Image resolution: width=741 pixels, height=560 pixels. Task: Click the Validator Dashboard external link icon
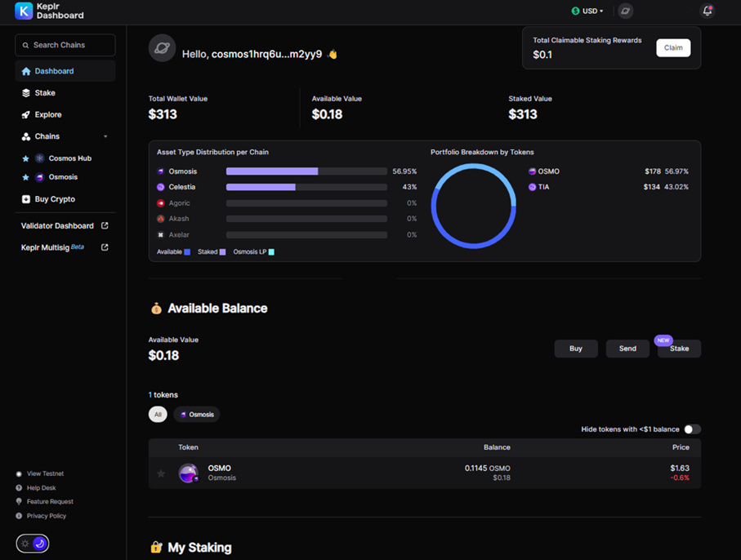pyautogui.click(x=105, y=225)
